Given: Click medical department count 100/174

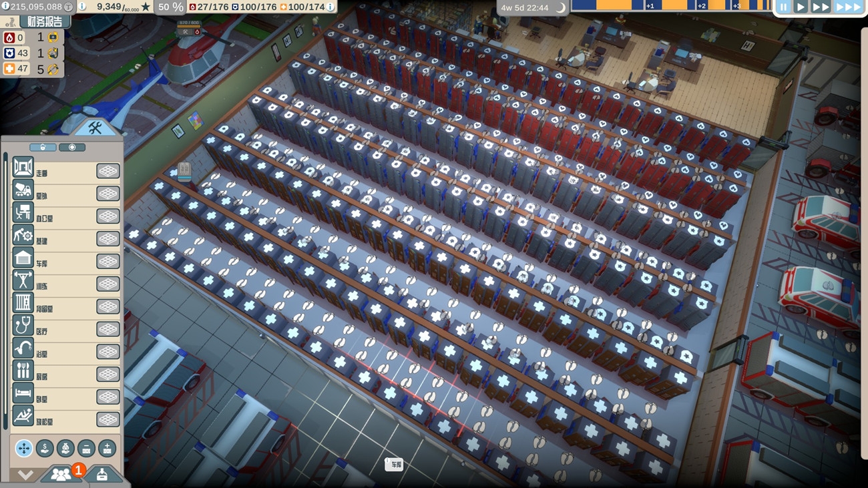Looking at the screenshot, I should coord(302,7).
